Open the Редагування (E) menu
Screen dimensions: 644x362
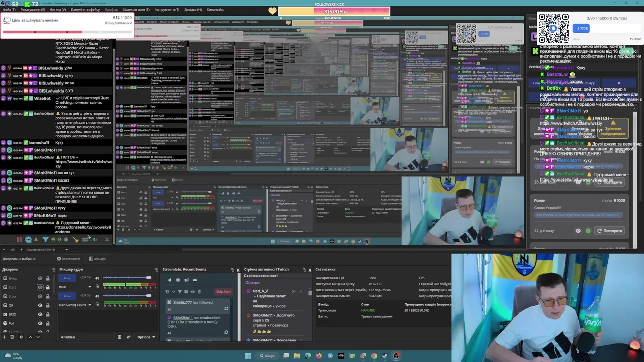(x=33, y=10)
